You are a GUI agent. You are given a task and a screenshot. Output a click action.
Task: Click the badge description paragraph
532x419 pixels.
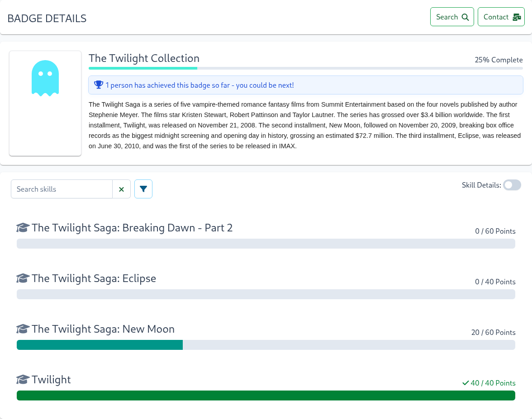click(x=305, y=125)
